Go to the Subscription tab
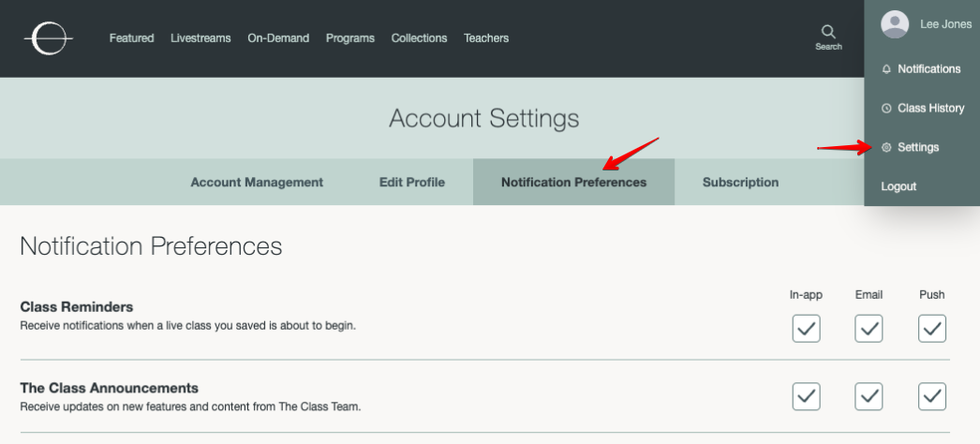 point(740,183)
